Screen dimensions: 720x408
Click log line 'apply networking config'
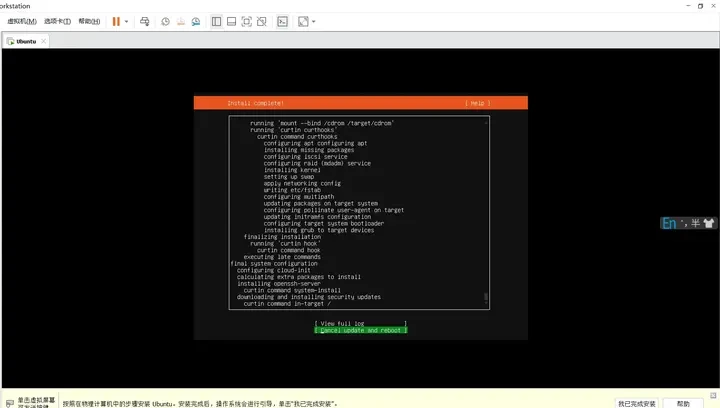(x=302, y=183)
